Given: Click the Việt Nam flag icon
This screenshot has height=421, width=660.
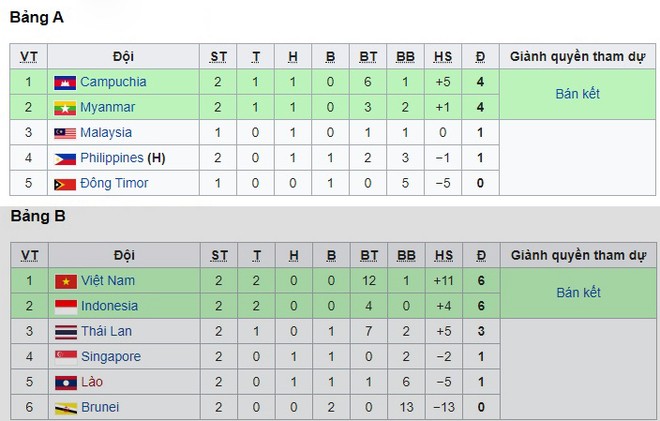Looking at the screenshot, I should [x=66, y=282].
